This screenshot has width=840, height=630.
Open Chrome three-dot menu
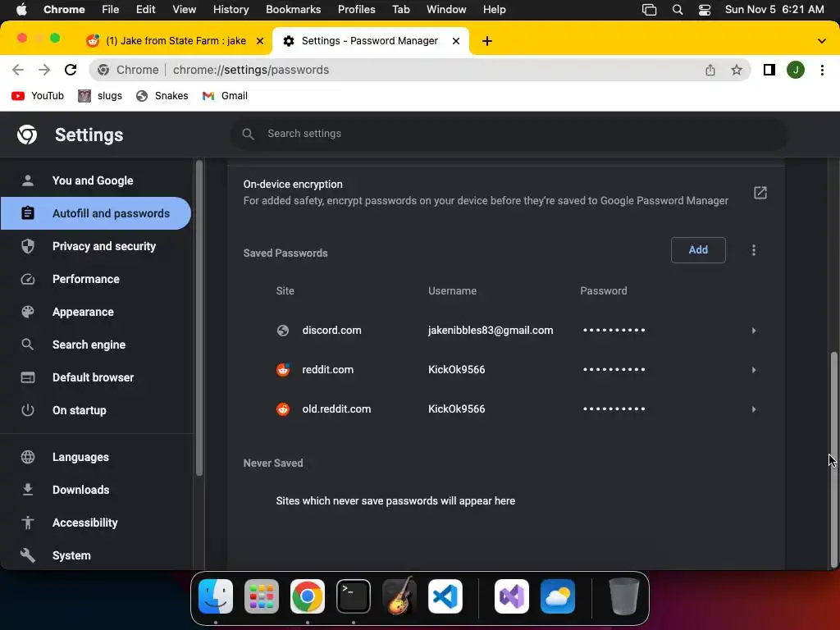tap(822, 70)
